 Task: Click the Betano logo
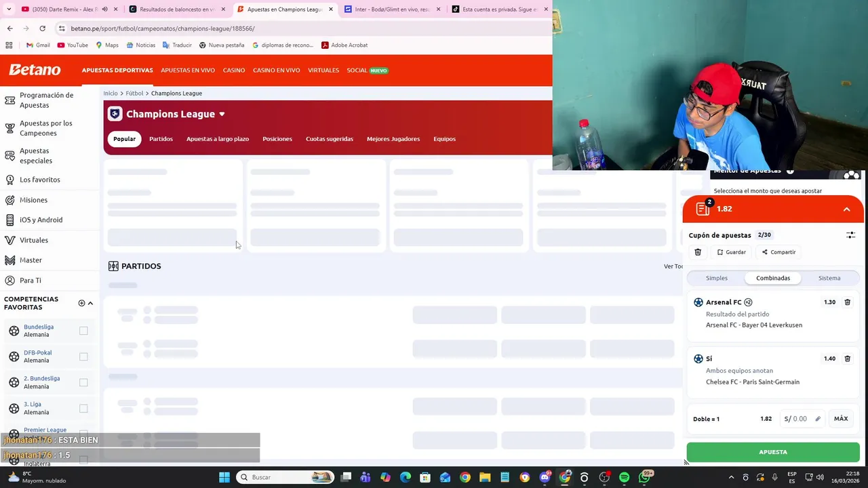coord(35,70)
